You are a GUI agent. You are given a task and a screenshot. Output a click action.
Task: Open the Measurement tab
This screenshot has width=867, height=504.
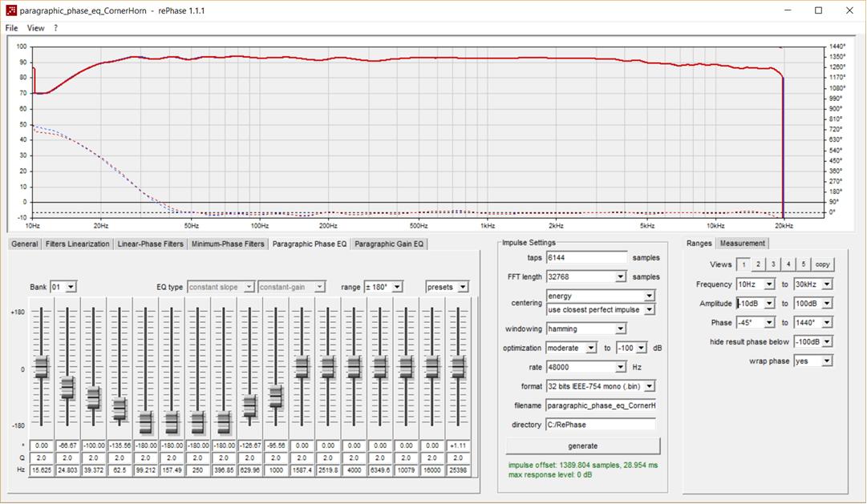click(743, 243)
